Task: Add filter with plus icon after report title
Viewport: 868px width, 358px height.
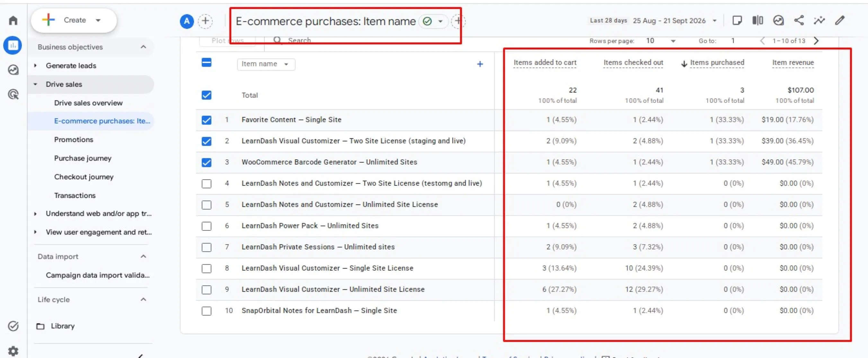Action: 458,21
